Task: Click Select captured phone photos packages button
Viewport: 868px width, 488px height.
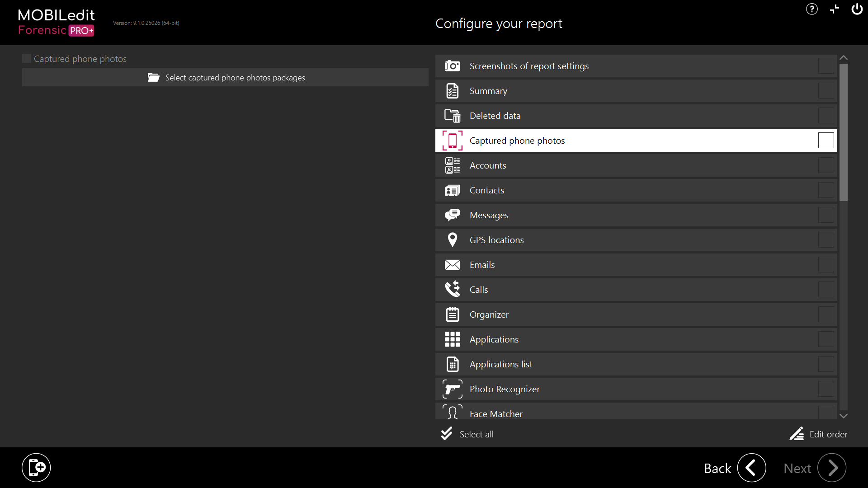Action: click(225, 78)
